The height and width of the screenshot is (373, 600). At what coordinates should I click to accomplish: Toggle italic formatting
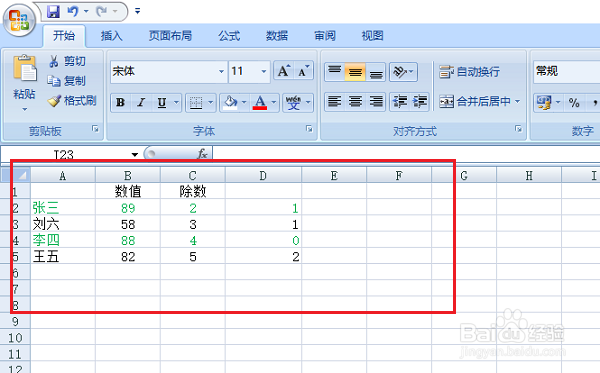click(x=141, y=103)
